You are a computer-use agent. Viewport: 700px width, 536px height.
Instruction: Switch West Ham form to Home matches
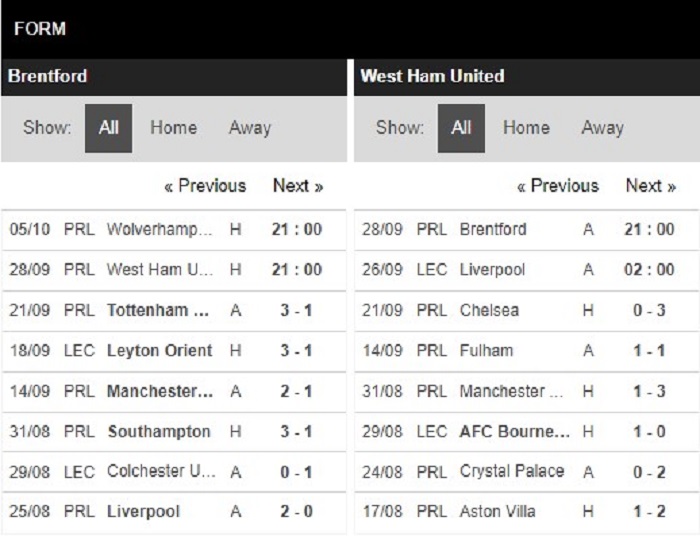526,128
